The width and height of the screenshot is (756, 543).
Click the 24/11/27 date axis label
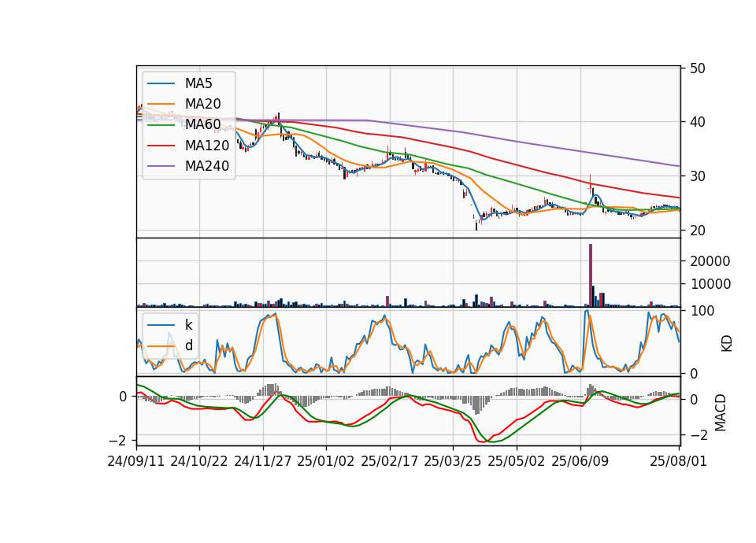click(x=263, y=461)
